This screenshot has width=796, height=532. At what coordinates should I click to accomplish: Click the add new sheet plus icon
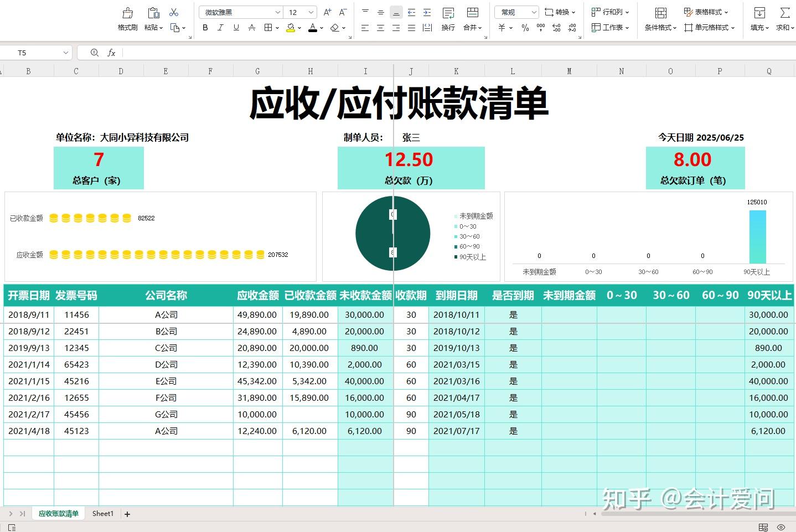127,514
